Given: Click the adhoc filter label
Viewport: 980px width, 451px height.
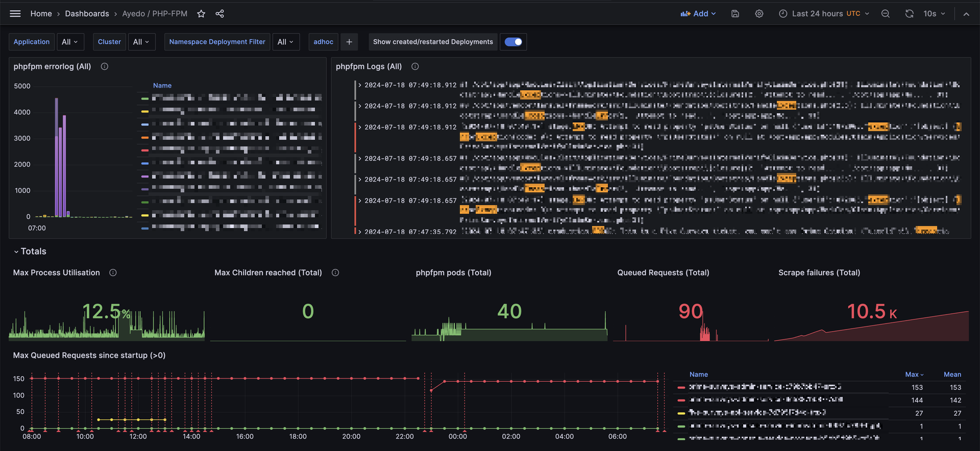Looking at the screenshot, I should click(324, 42).
